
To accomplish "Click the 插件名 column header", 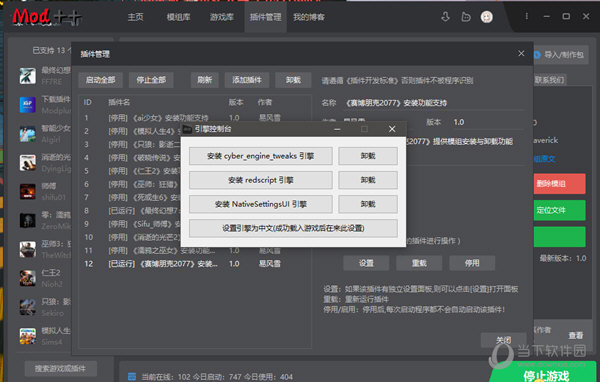I will tap(119, 102).
